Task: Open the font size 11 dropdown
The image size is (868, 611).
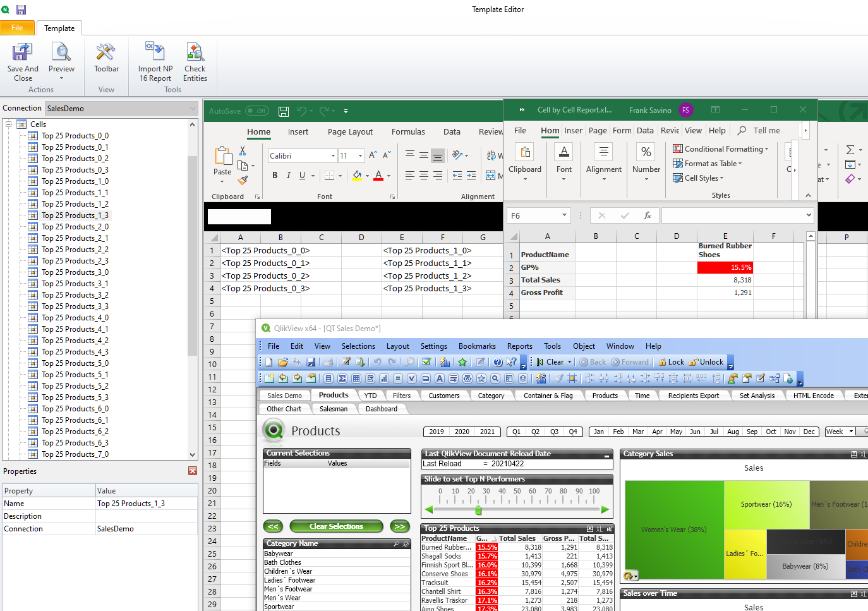Action: [x=360, y=155]
